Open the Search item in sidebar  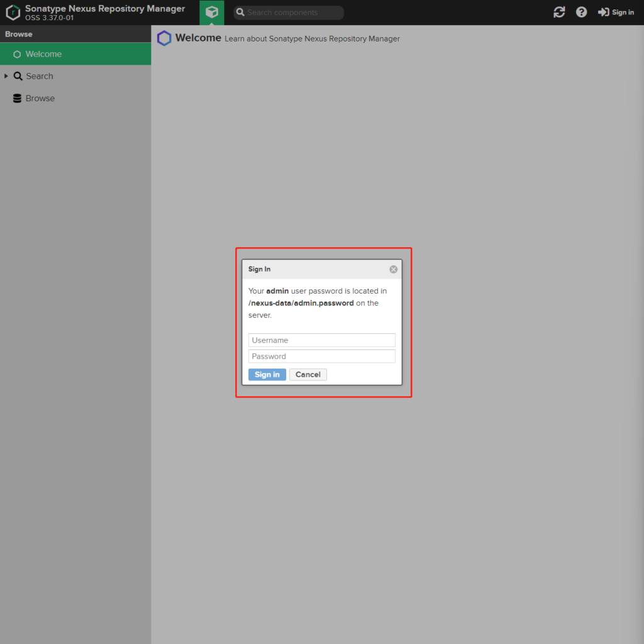tap(40, 76)
